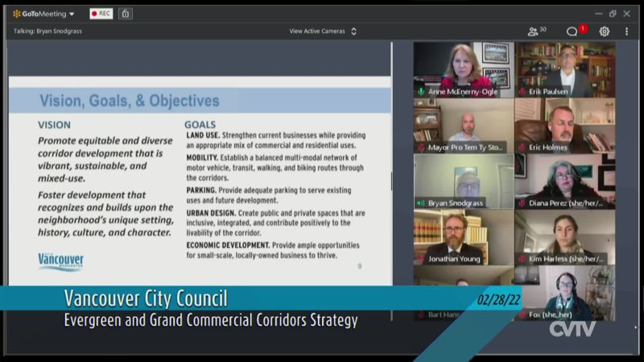644x362 pixels.
Task: Click Mayor Pro Tem Ty's muted microphone icon
Action: pyautogui.click(x=421, y=147)
